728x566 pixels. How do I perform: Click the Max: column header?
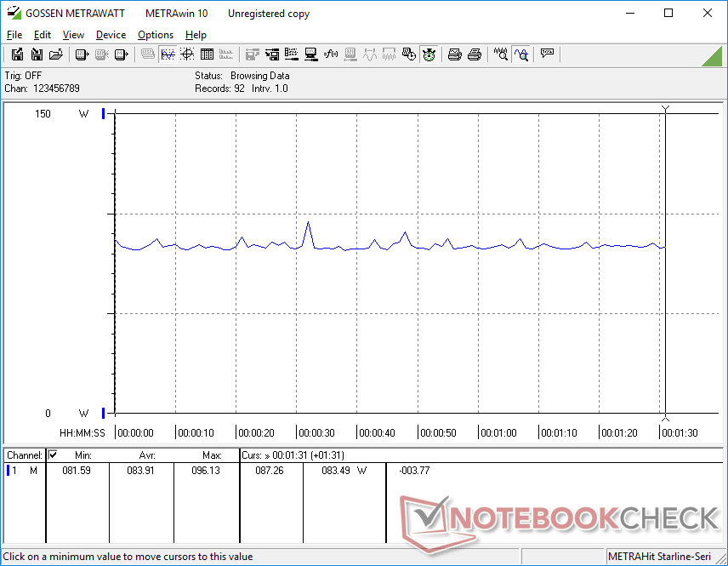(212, 455)
